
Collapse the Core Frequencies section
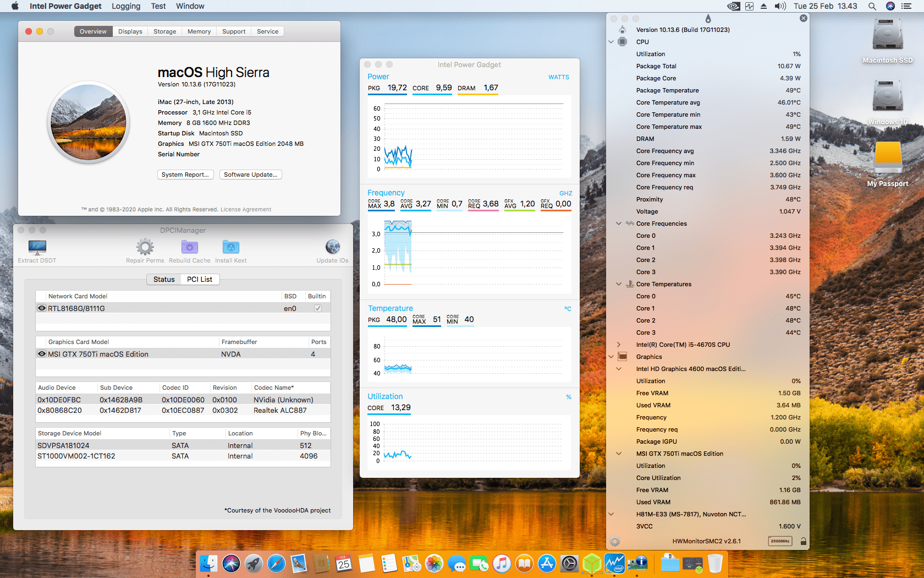619,223
